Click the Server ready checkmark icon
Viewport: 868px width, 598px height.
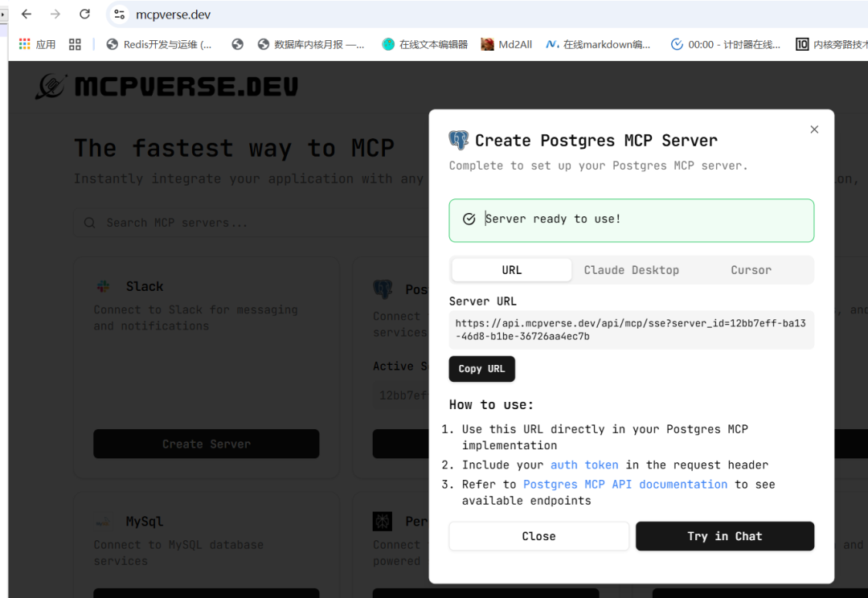pos(469,219)
